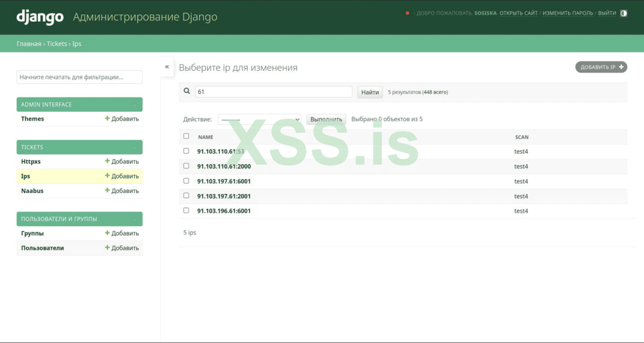Viewport: 644px width, 343px height.
Task: Open Tickets in the breadcrumb
Action: click(57, 44)
